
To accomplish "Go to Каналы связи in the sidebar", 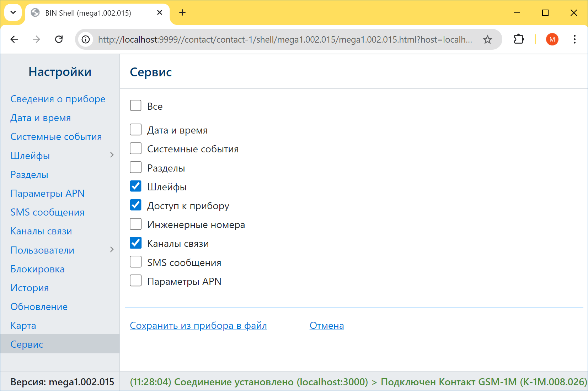I will 41,231.
